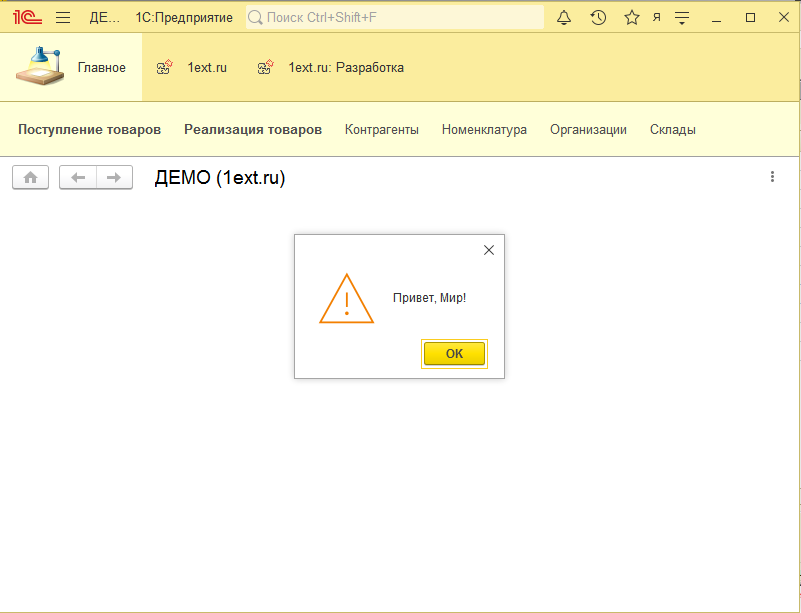Click the warning triangle in the dialog
This screenshot has height=613, width=801.
click(x=347, y=299)
